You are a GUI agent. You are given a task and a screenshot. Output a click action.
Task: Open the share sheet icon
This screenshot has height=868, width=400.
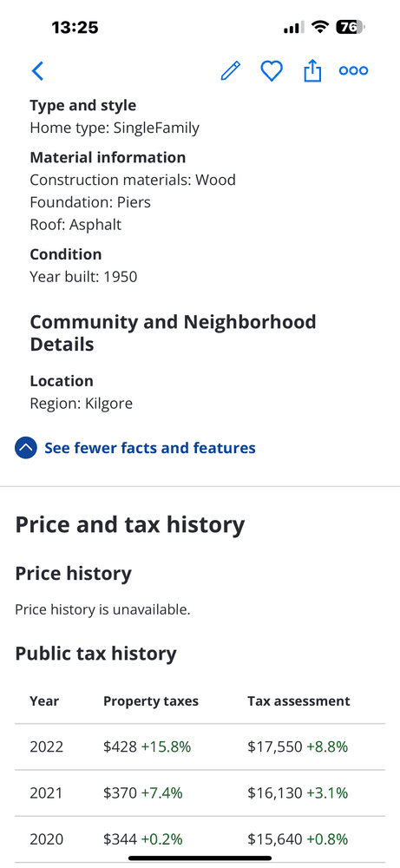click(x=312, y=70)
